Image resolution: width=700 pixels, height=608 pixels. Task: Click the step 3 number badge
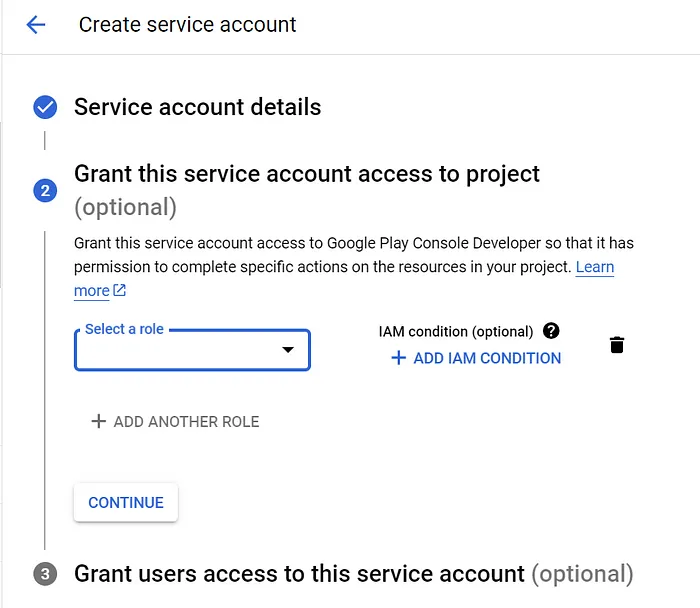45,574
